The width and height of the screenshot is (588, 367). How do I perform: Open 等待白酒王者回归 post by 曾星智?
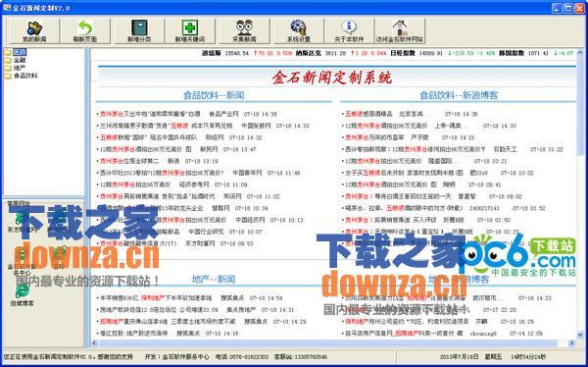[x=397, y=196]
